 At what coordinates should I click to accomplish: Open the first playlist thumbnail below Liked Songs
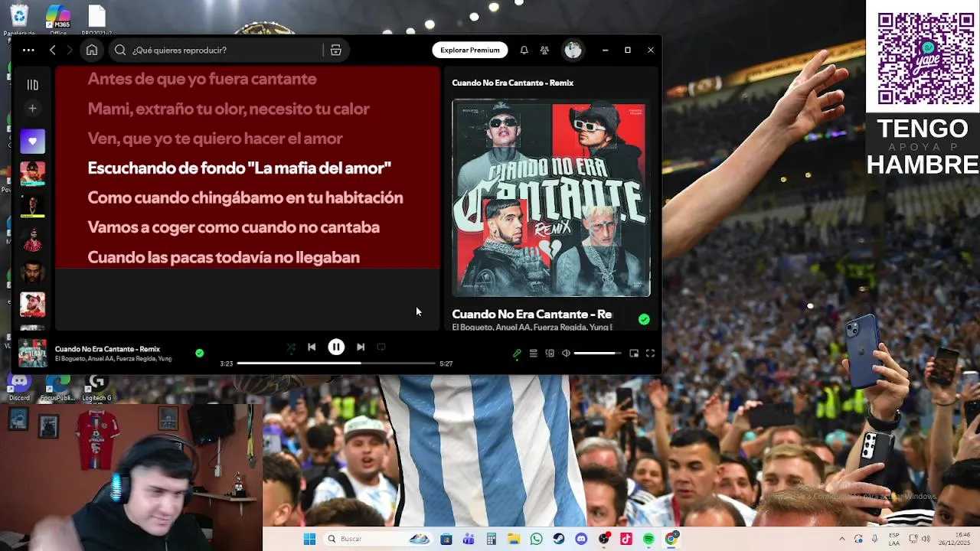[32, 174]
